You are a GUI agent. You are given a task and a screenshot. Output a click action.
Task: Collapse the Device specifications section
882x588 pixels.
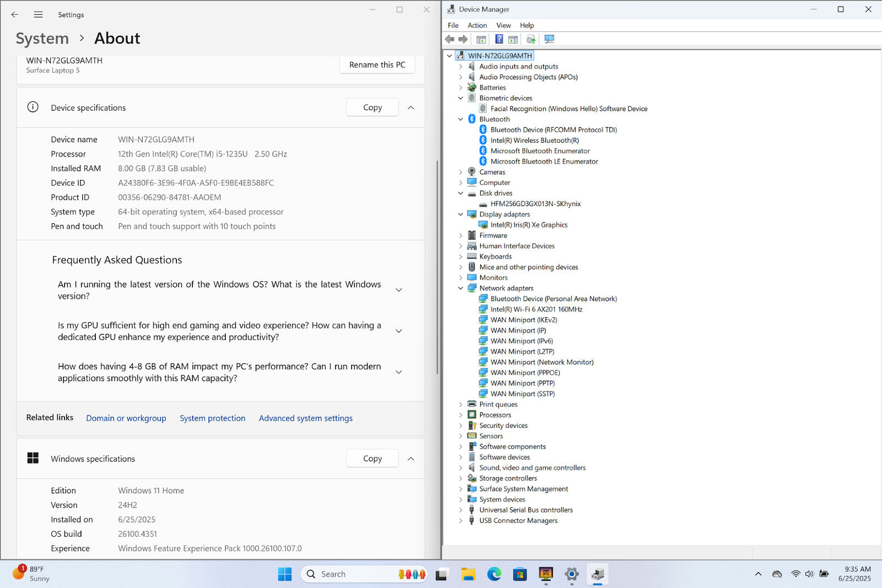(411, 108)
